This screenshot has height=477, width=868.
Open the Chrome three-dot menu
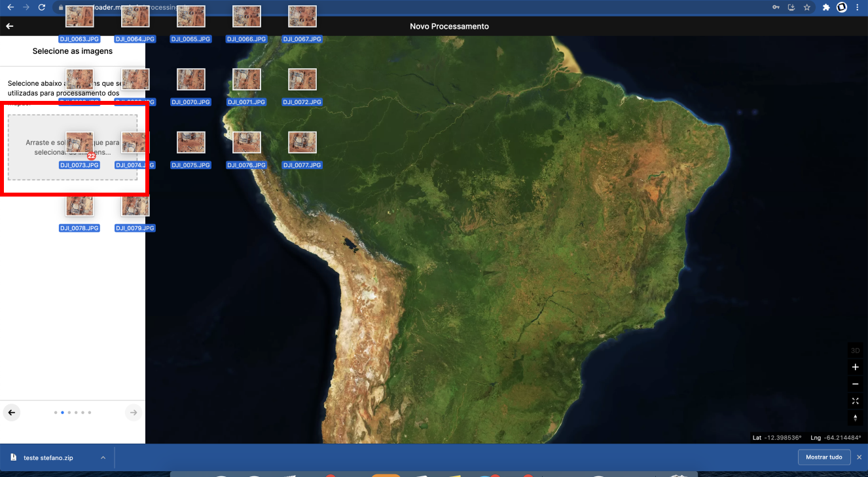coord(859,8)
